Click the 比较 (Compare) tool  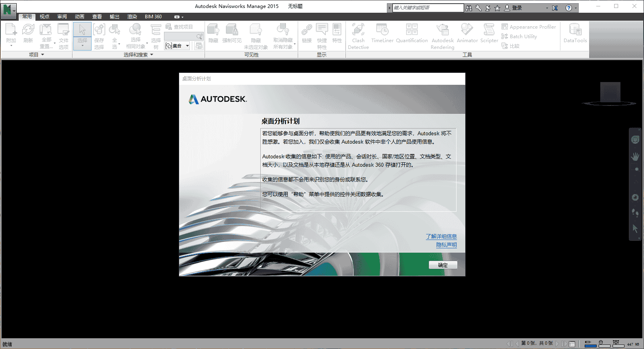[x=511, y=46]
